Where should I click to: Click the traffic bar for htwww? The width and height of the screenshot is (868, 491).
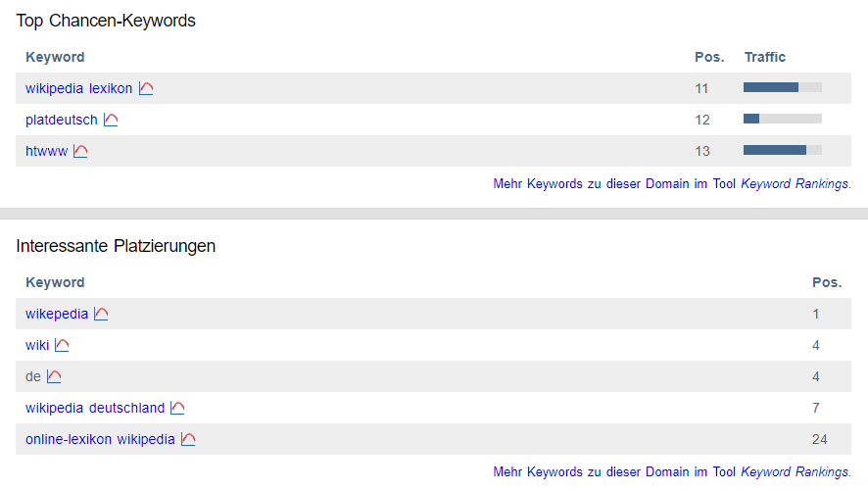pos(782,150)
